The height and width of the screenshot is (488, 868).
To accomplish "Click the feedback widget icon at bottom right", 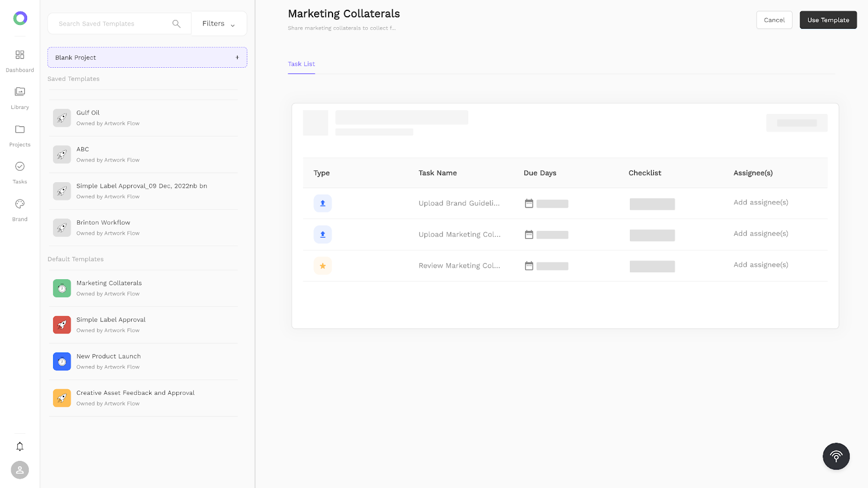I will point(836,456).
